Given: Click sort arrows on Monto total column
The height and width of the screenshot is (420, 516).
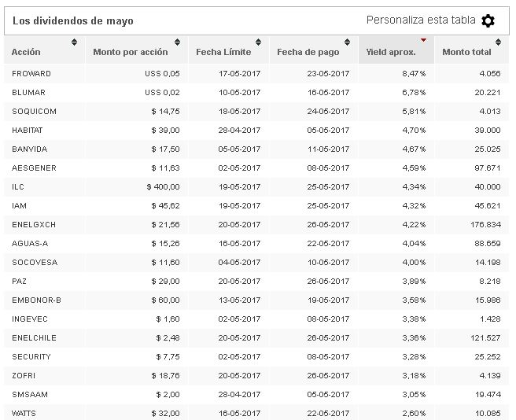Looking at the screenshot, I should pos(498,42).
